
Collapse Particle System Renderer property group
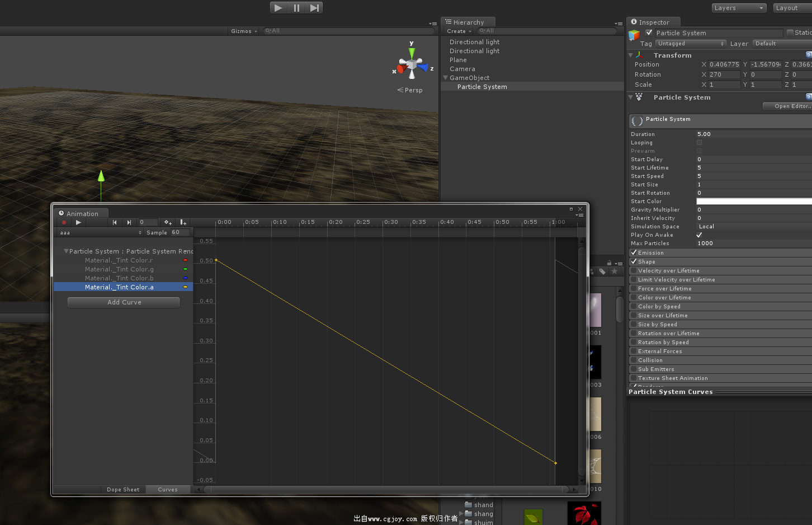pos(66,251)
